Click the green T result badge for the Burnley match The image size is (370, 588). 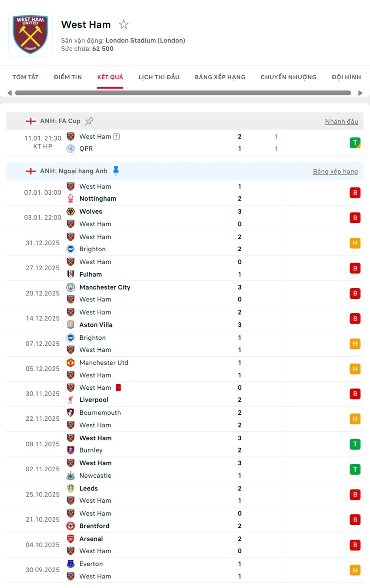tap(355, 444)
